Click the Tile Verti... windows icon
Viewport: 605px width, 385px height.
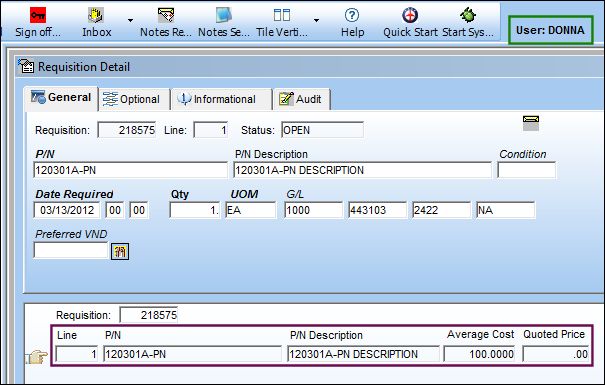pos(282,15)
